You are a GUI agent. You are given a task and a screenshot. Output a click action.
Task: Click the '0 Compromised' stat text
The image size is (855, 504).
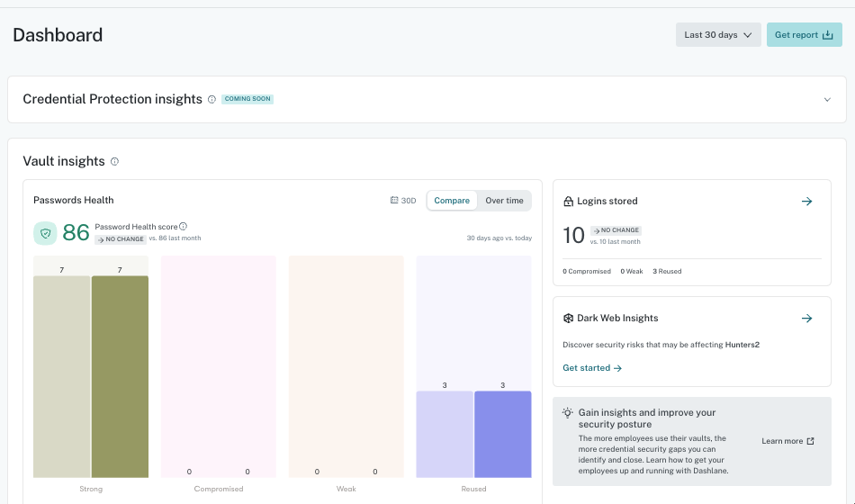coord(587,272)
